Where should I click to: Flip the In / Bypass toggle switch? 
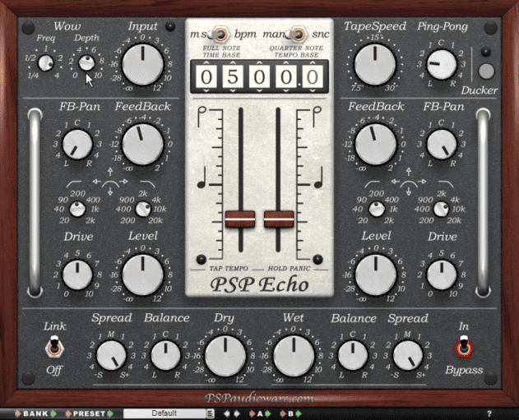(x=464, y=347)
